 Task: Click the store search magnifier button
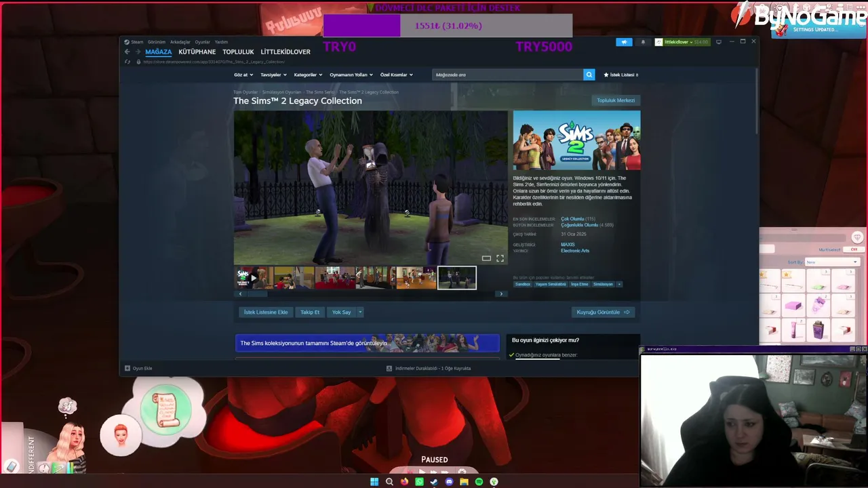click(x=589, y=75)
